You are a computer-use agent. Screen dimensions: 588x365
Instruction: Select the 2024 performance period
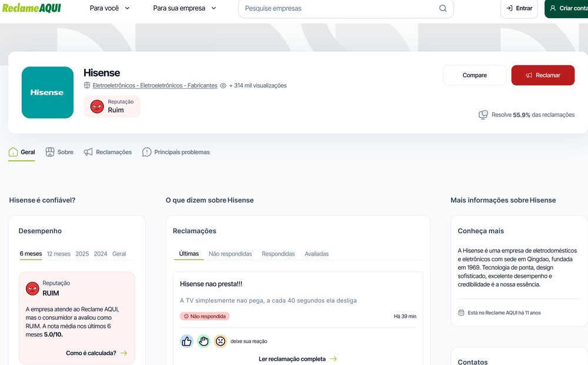point(101,254)
